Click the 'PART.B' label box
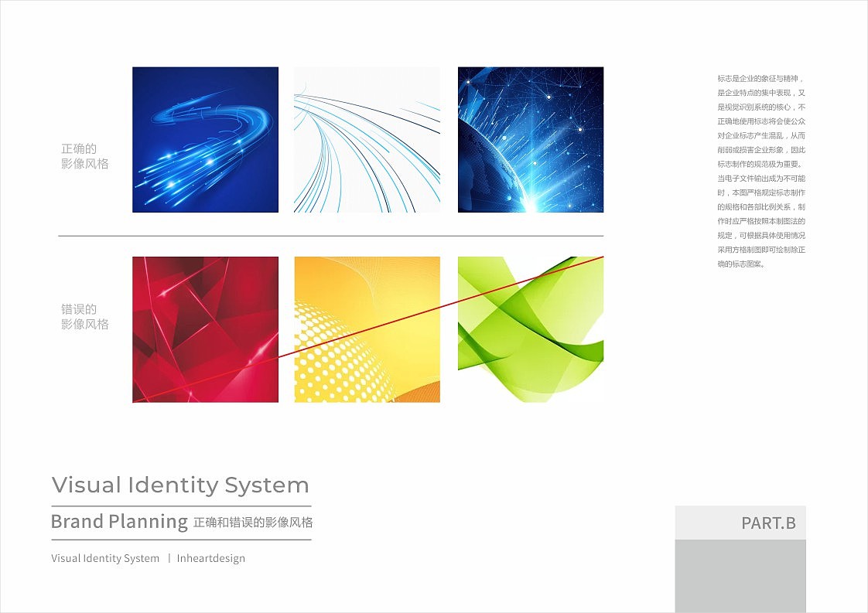 pyautogui.click(x=740, y=523)
